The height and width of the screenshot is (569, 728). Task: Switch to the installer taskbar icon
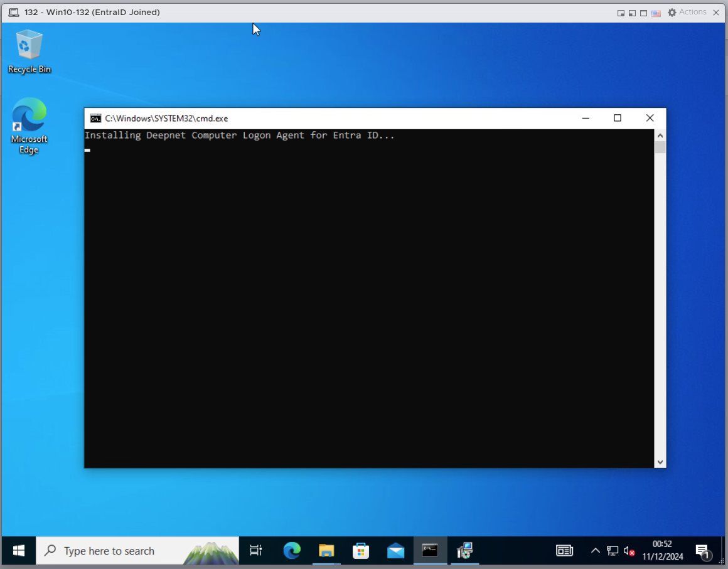[464, 551]
